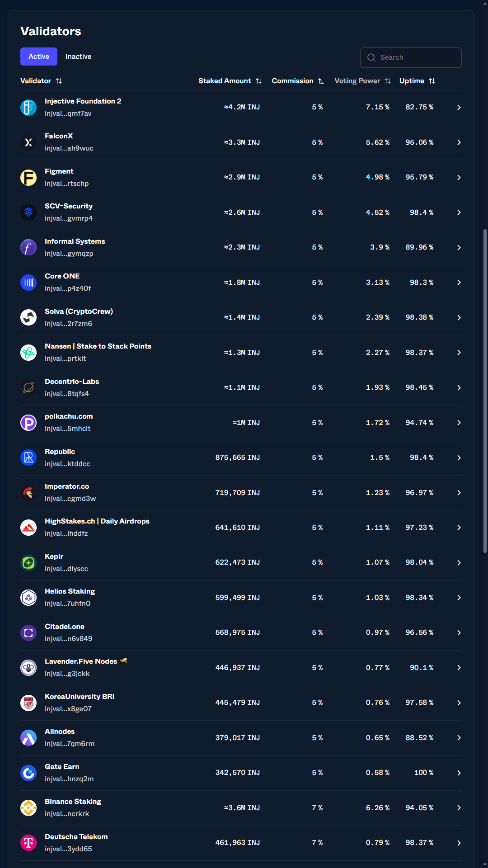Click the Keplr validator logo
The width and height of the screenshot is (488, 868).
[28, 563]
